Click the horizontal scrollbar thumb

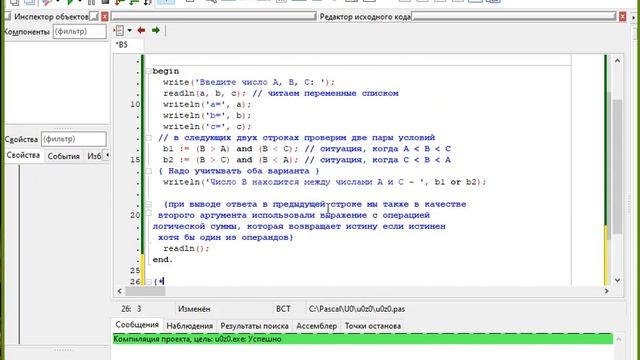145,291
